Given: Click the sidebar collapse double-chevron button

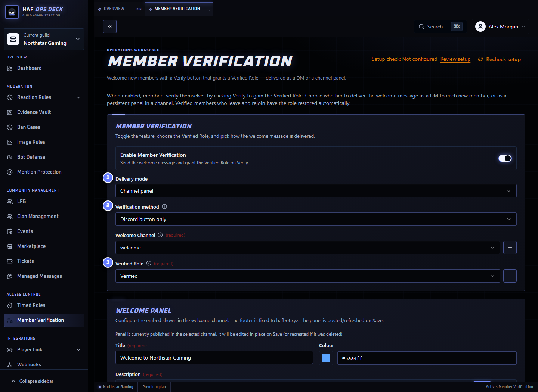Looking at the screenshot, I should [x=110, y=27].
